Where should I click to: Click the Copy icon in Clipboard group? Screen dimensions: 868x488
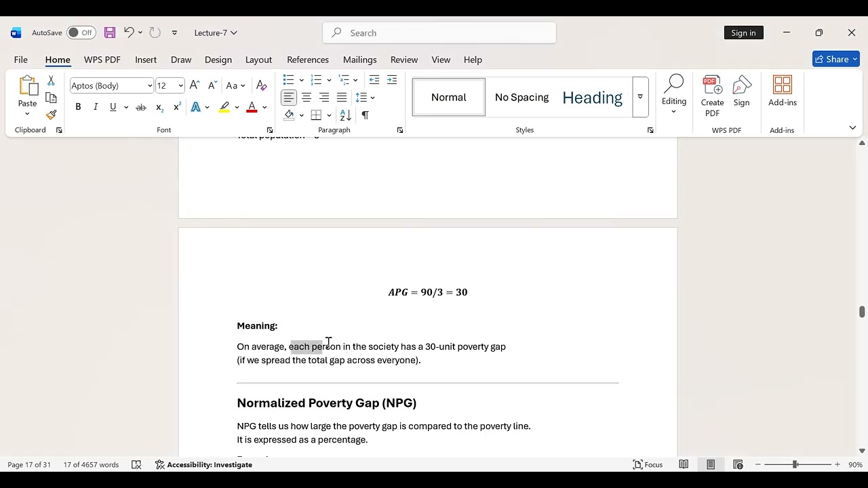coord(51,98)
